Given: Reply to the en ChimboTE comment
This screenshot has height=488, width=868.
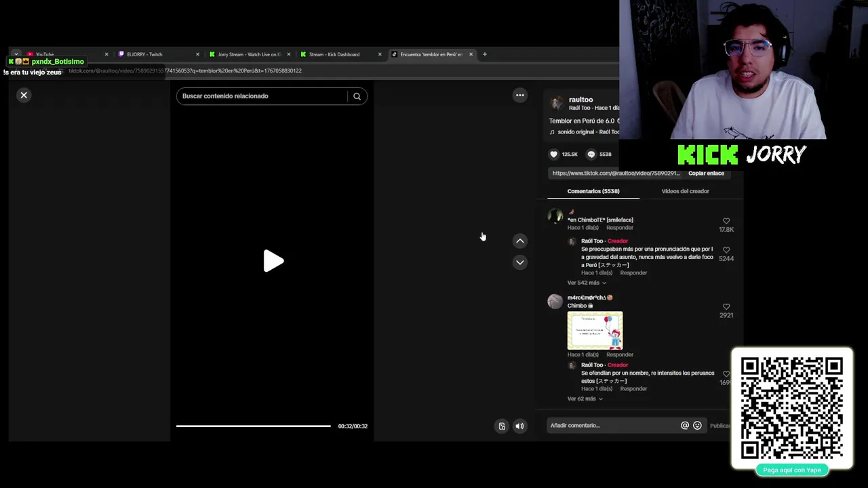Looking at the screenshot, I should tap(620, 228).
